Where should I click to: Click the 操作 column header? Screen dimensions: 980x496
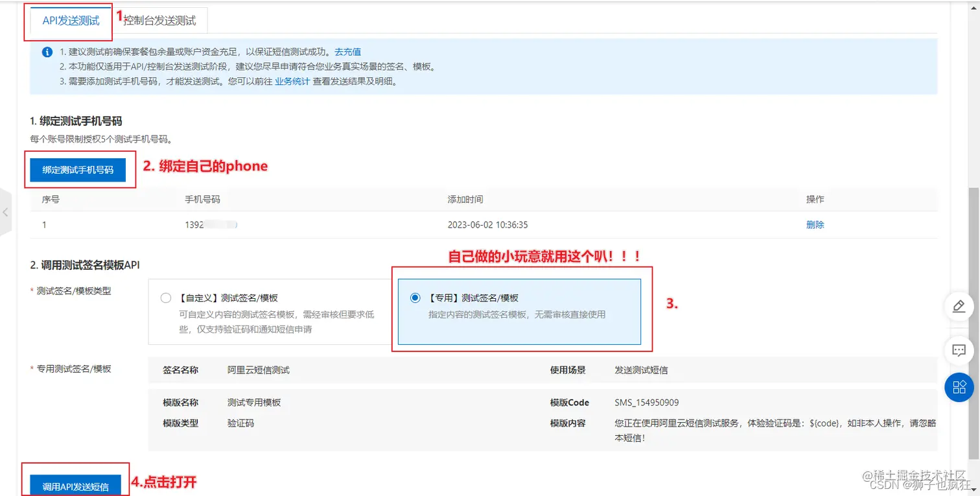tap(814, 200)
